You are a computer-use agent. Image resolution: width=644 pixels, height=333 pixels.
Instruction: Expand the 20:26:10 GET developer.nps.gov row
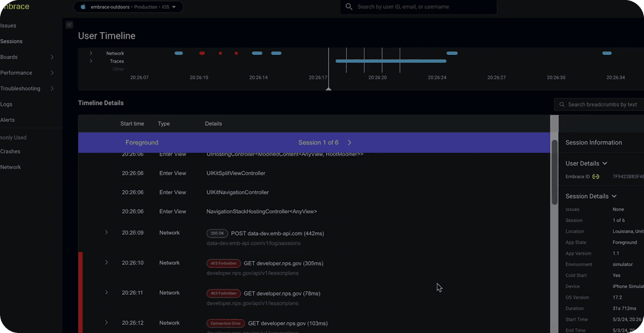106,263
